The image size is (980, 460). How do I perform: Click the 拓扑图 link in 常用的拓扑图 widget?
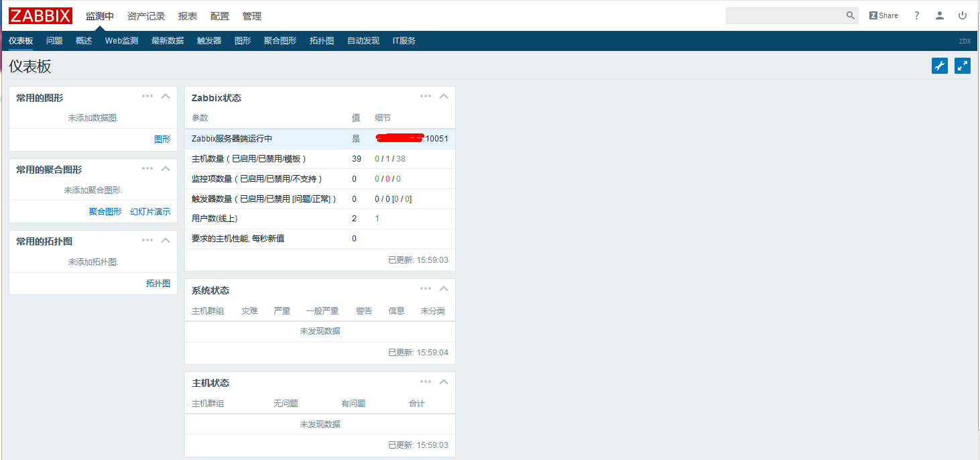158,284
